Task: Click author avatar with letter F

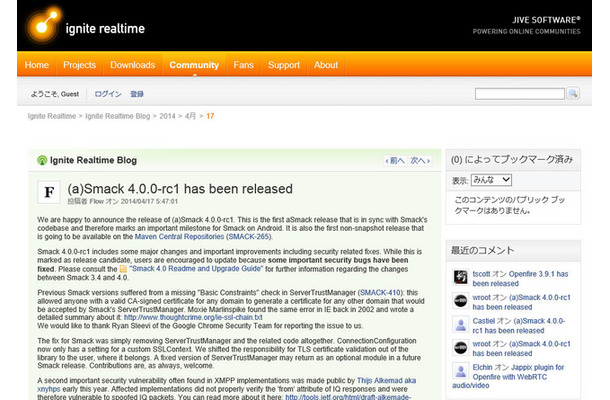Action: 49,192
